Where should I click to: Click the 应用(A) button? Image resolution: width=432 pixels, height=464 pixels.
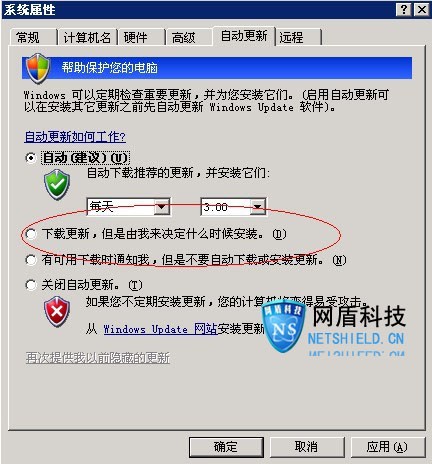[x=387, y=447]
